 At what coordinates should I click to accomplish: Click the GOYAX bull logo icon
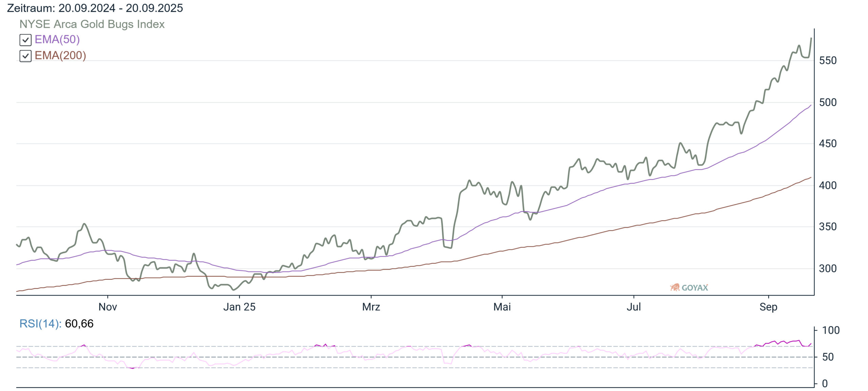tap(674, 287)
